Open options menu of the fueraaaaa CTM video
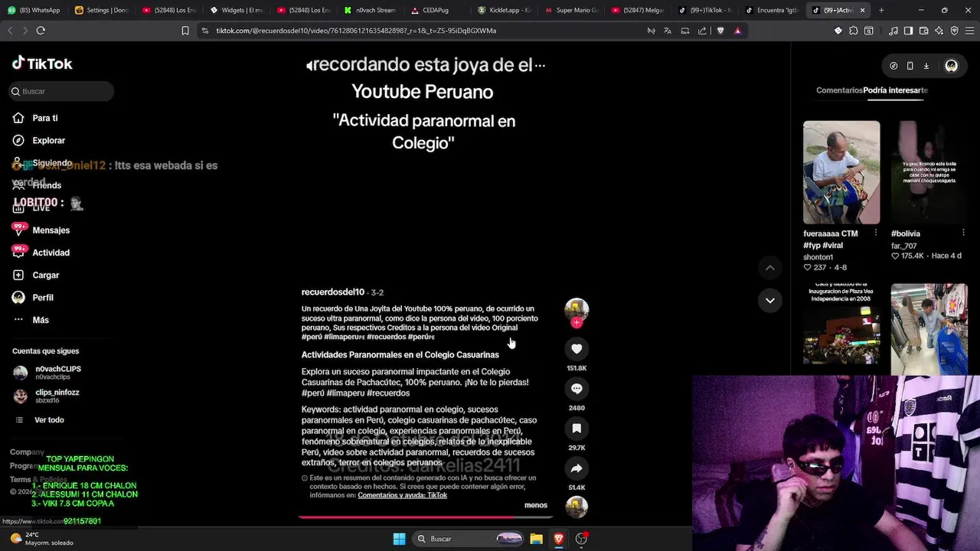Screen dimensions: 980x551 point(876,233)
